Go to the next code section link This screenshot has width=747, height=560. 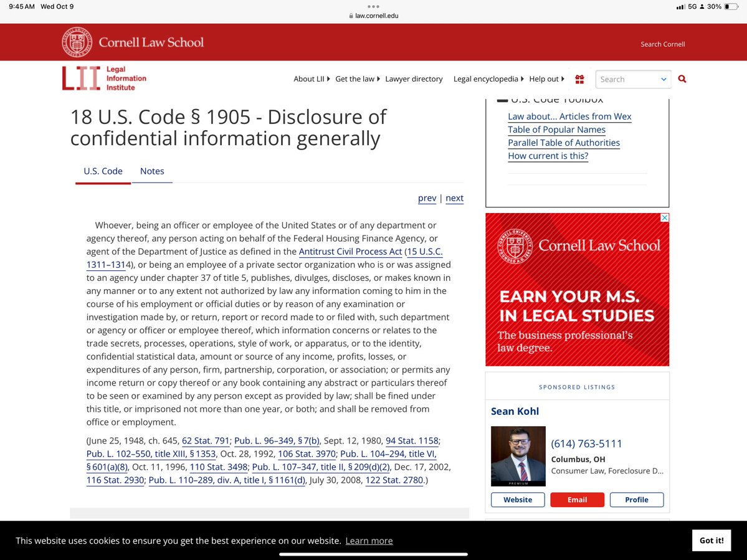coord(454,198)
